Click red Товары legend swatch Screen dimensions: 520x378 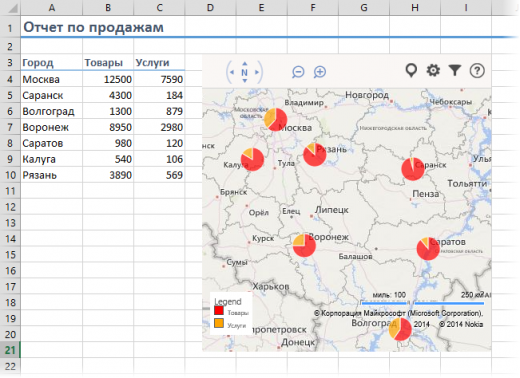point(219,310)
